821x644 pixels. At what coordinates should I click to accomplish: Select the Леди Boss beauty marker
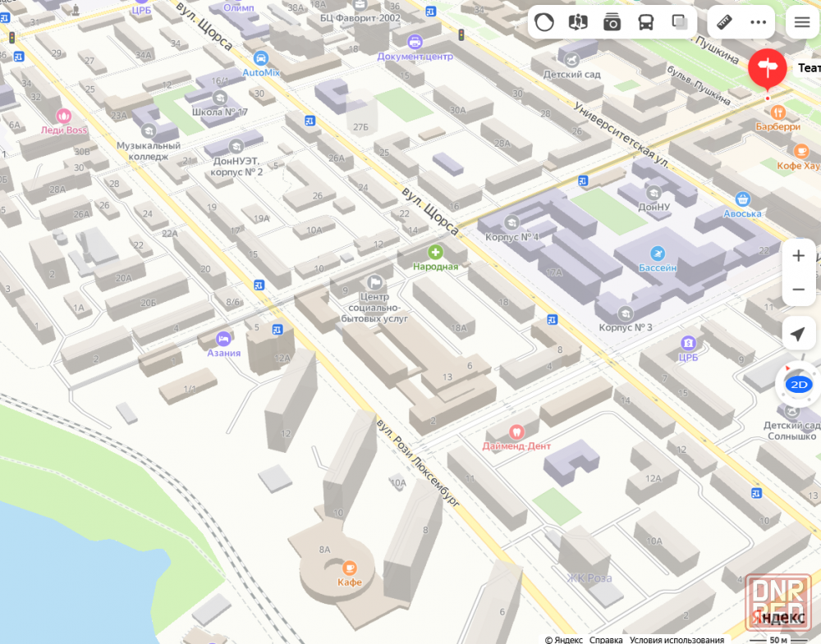[x=63, y=116]
